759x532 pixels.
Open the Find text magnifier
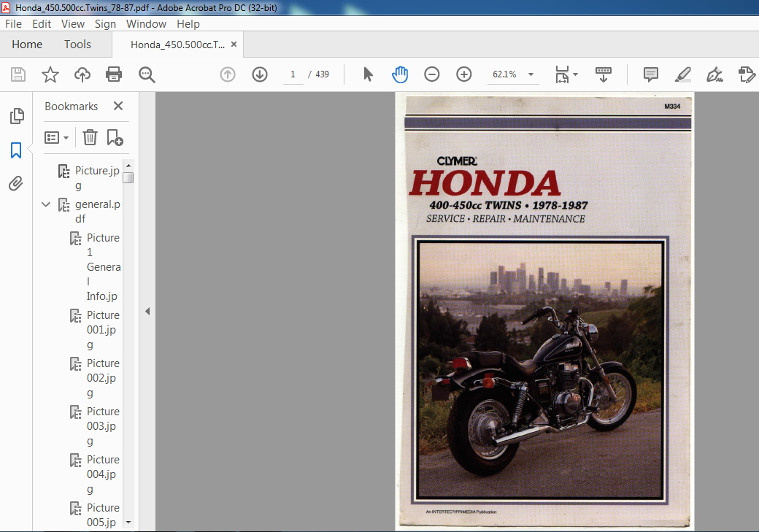point(147,74)
